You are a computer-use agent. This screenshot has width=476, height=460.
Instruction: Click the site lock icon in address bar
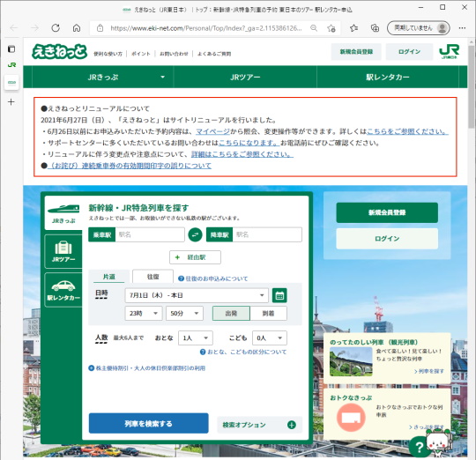100,28
